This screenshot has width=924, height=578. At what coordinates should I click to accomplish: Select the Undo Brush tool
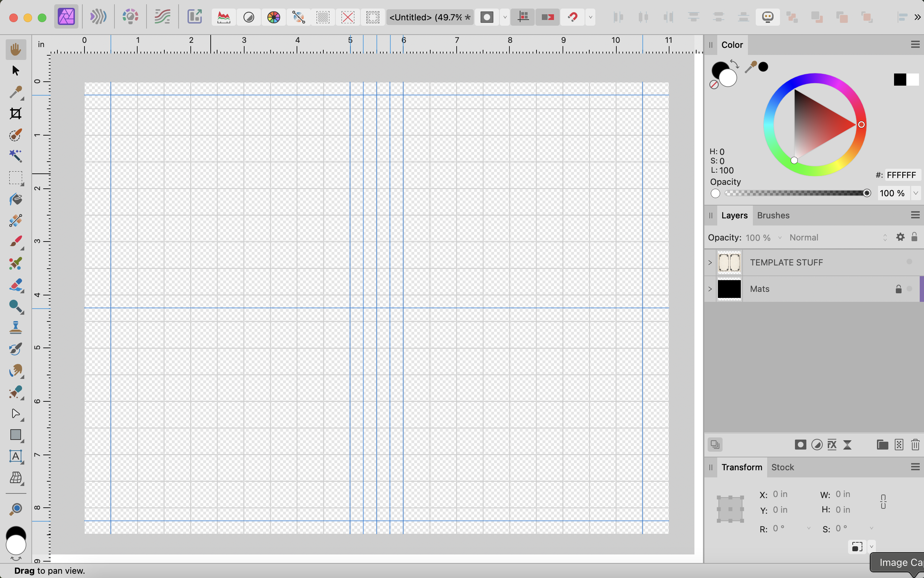point(16,349)
